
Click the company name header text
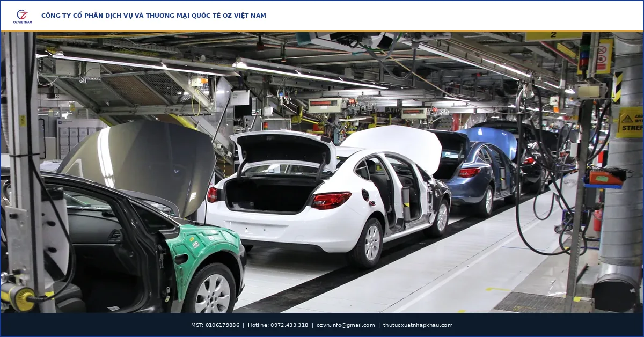point(153,16)
